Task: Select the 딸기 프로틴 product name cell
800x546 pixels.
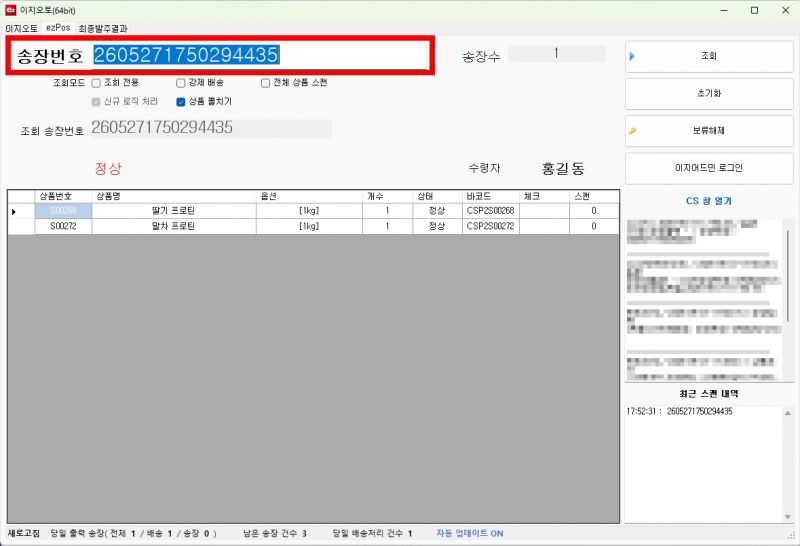Action: 174,211
